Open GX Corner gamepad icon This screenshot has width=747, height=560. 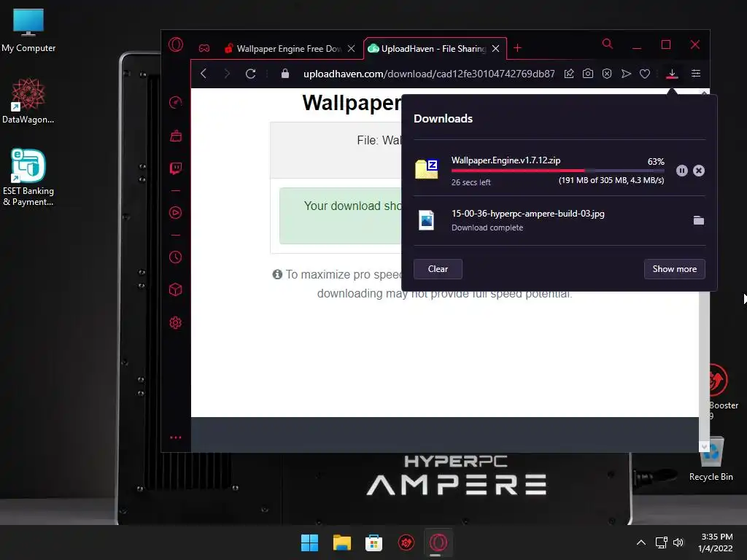coord(204,49)
